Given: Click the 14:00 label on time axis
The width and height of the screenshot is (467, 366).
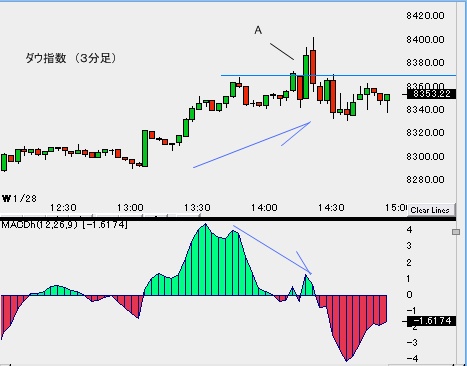Looking at the screenshot, I should pyautogui.click(x=264, y=208).
